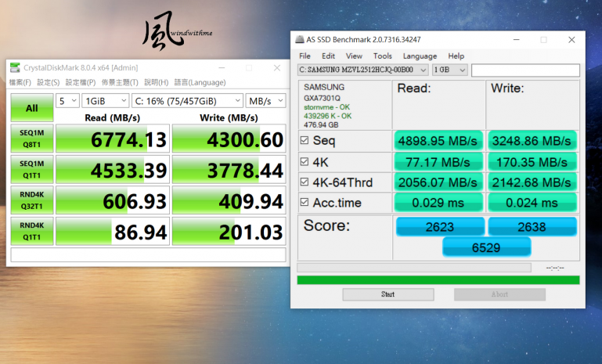The width and height of the screenshot is (602, 364).
Task: Click the AS SSD Benchmark title bar icon
Action: click(298, 39)
